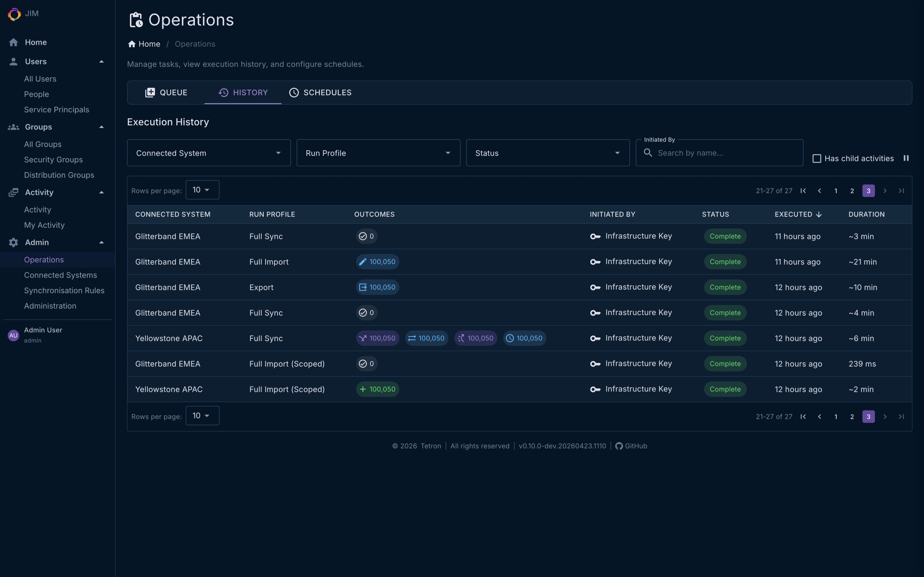
Task: Click the JIM logo icon
Action: 14,14
